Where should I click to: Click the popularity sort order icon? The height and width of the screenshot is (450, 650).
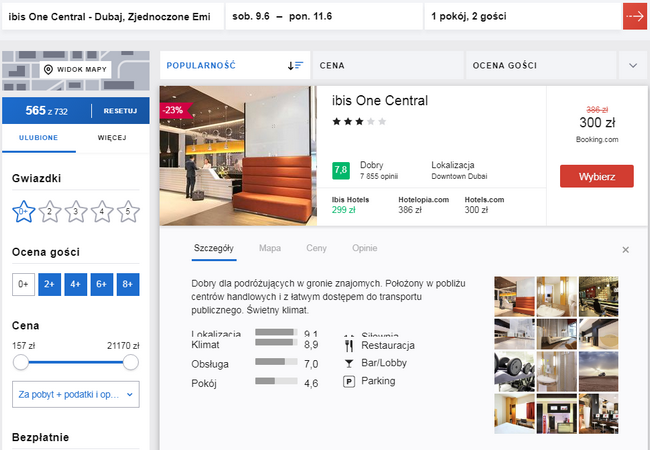(x=295, y=65)
